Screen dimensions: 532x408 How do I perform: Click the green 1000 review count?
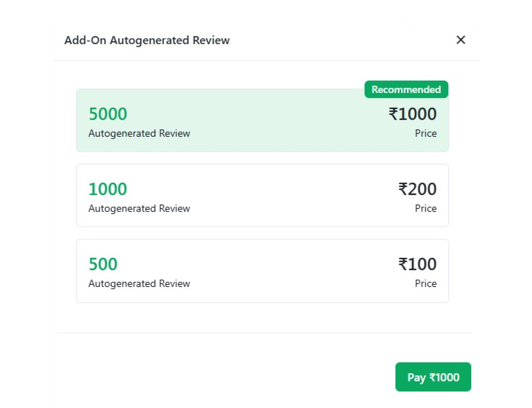[108, 189]
